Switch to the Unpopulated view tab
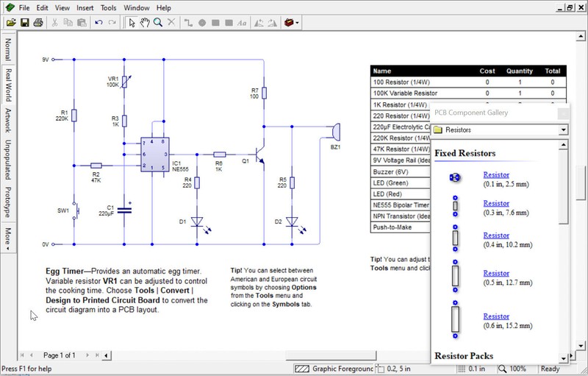Viewport: 588px width, 376px height. pyautogui.click(x=8, y=160)
